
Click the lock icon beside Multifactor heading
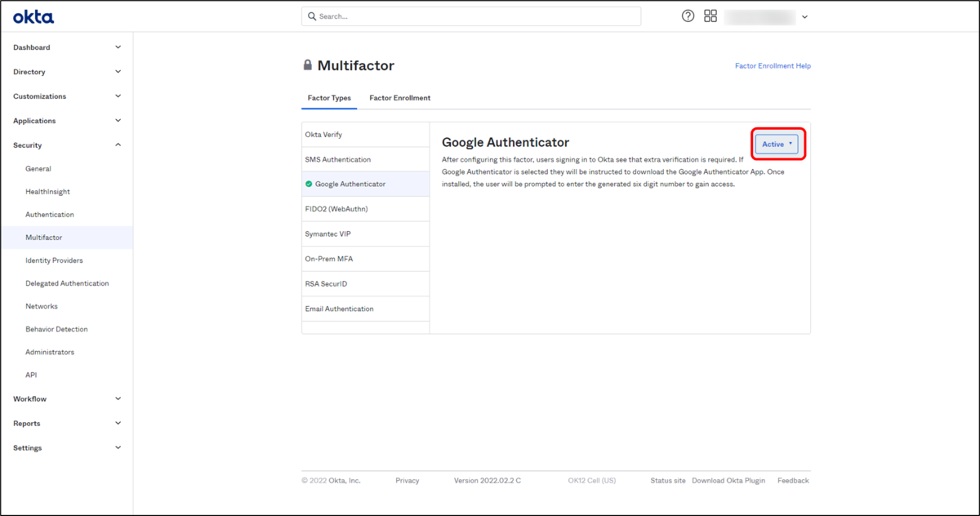click(x=308, y=65)
